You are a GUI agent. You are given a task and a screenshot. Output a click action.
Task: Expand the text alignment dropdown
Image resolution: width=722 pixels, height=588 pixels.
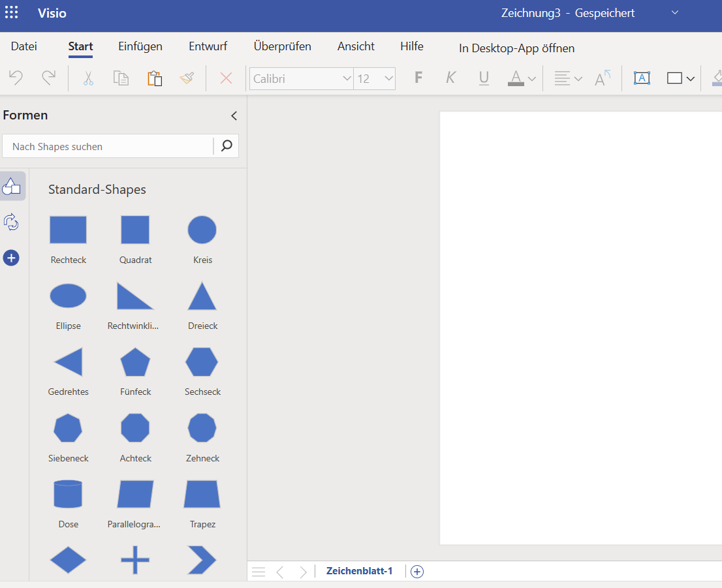(578, 79)
